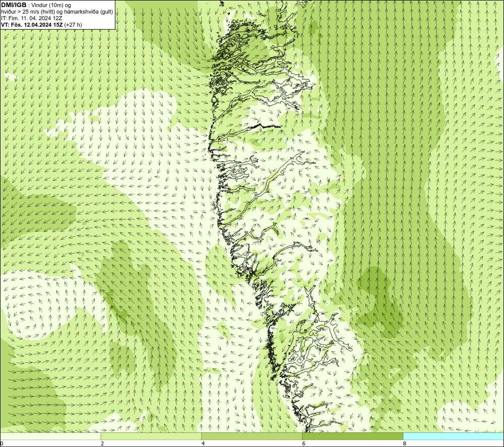This screenshot has width=504, height=447.
Task: Click the 0–2 lightest color bar segment
Action: (x=50, y=436)
